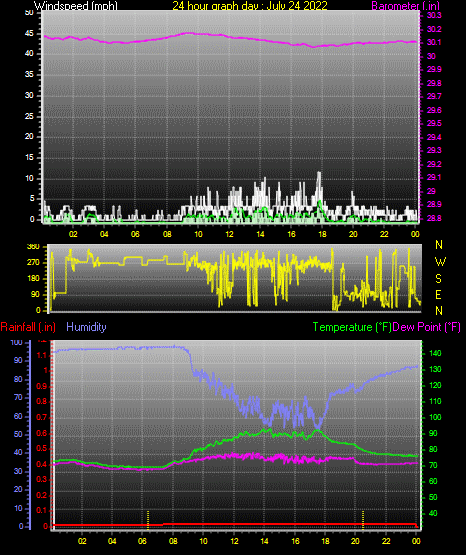Click the yellow dotted marker near hour 06

[148, 520]
